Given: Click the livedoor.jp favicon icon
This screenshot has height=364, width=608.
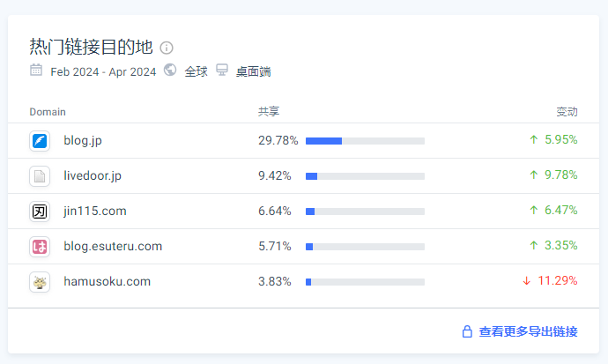Looking at the screenshot, I should 40,176.
